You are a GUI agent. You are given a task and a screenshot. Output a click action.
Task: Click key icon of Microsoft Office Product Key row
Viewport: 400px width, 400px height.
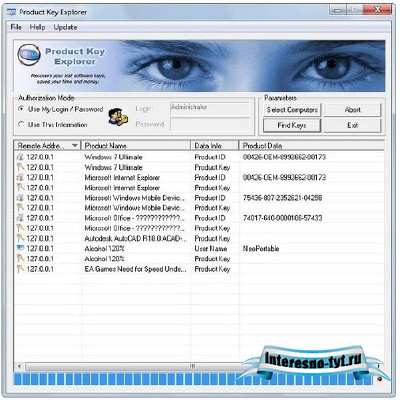[x=20, y=228]
